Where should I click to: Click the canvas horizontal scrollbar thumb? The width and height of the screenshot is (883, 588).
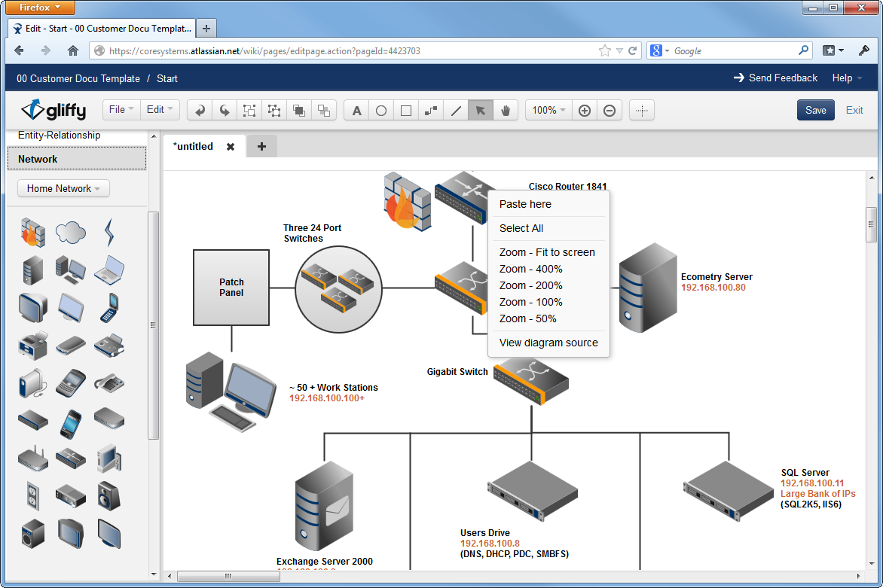(228, 576)
